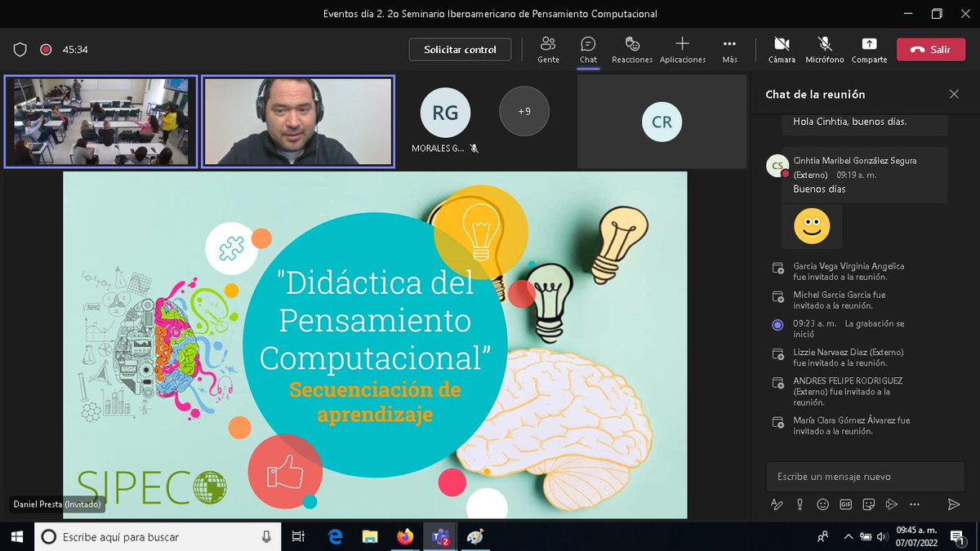The image size is (980, 551).
Task: Open Task View on taskbar
Action: click(299, 536)
